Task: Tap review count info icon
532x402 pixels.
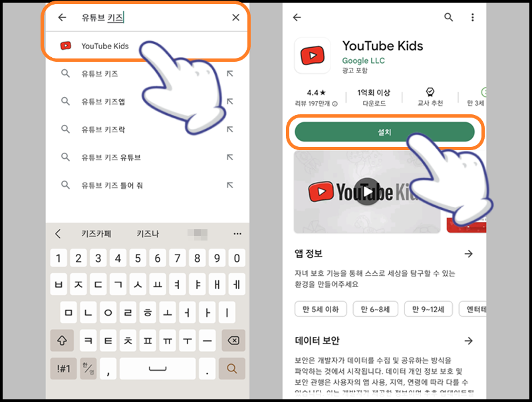Action: click(335, 104)
